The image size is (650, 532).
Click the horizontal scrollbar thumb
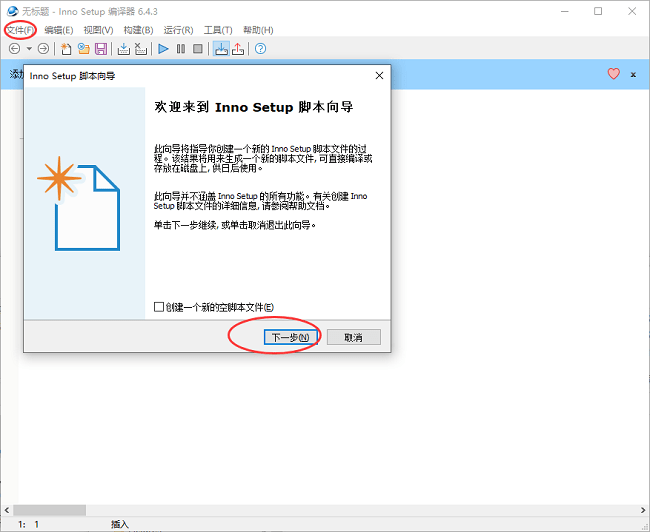49,510
